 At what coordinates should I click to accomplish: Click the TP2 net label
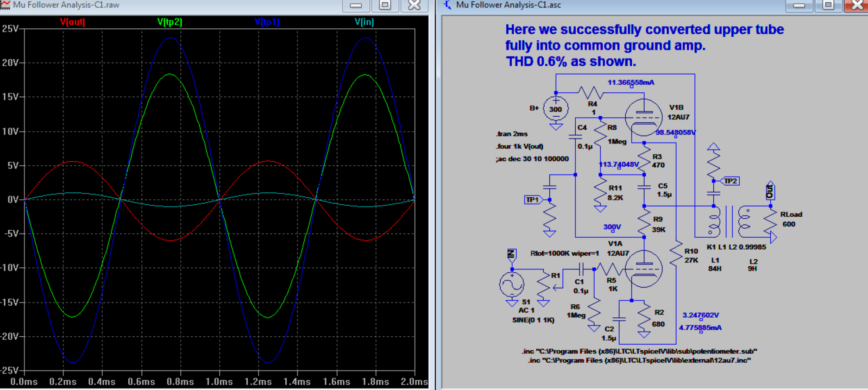[730, 181]
